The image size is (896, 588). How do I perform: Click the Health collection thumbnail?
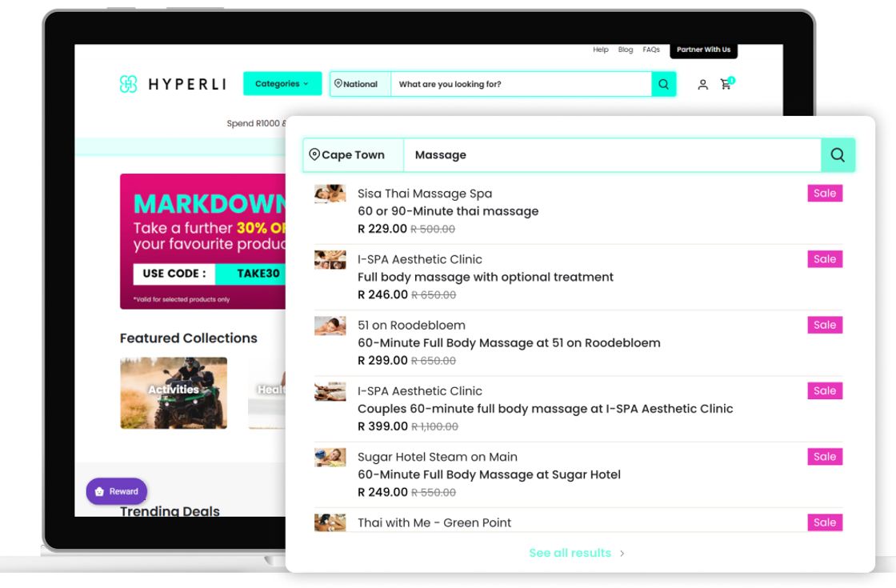[x=267, y=393]
